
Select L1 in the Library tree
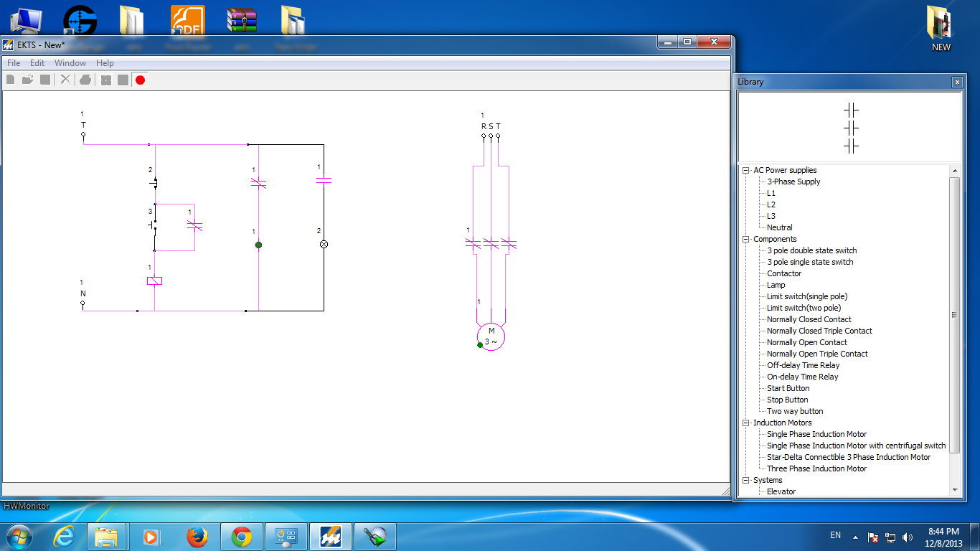771,193
